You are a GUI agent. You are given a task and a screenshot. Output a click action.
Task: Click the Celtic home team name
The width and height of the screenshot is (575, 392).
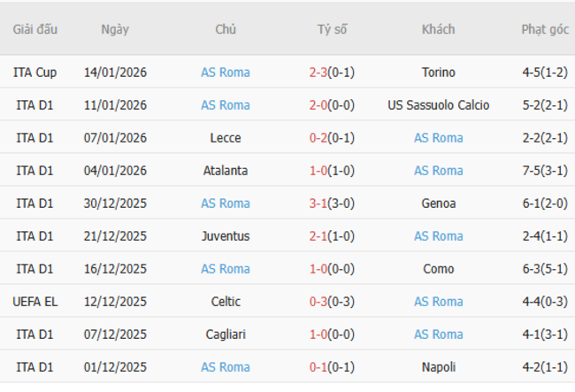[x=226, y=302]
